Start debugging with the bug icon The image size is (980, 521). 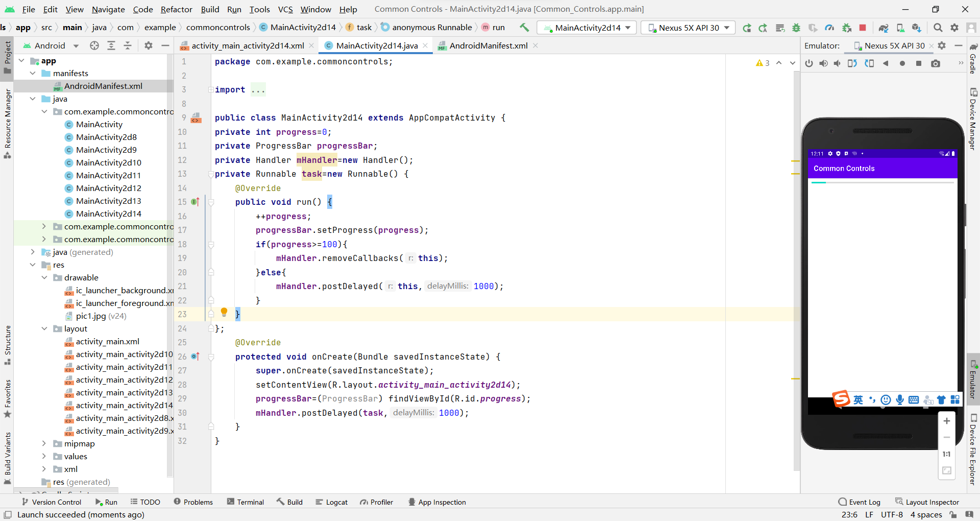point(797,28)
